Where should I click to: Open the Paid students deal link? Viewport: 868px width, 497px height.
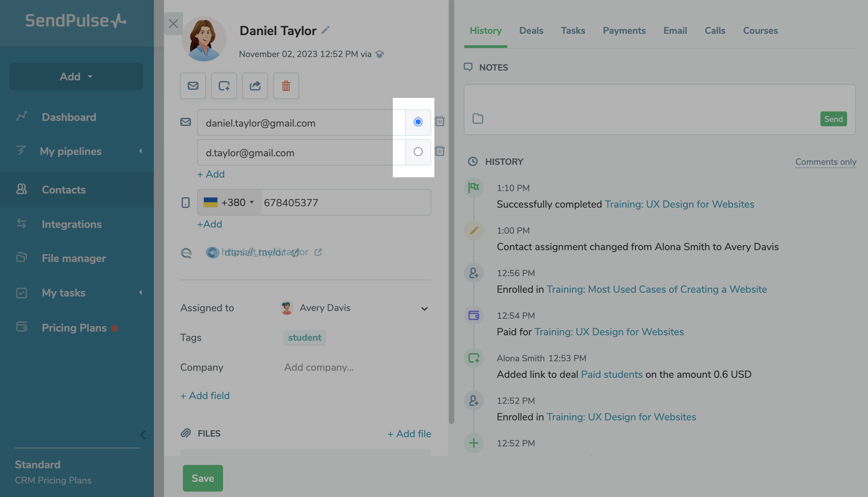pos(612,374)
